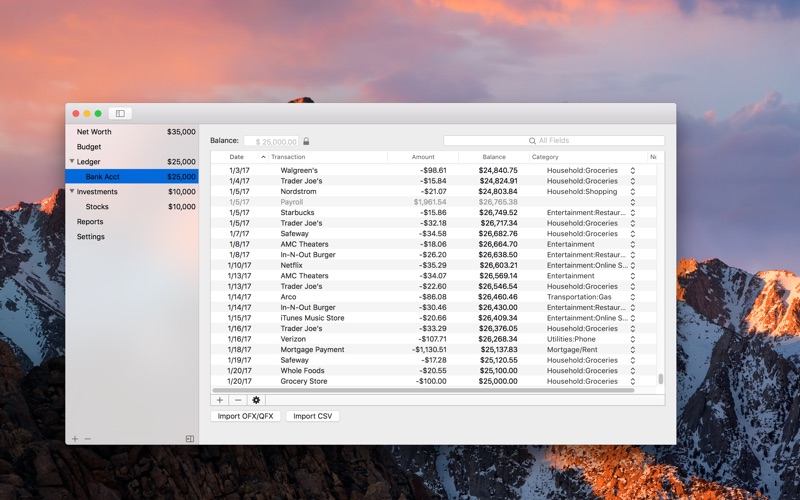Open the transaction gear actions menu

point(256,400)
